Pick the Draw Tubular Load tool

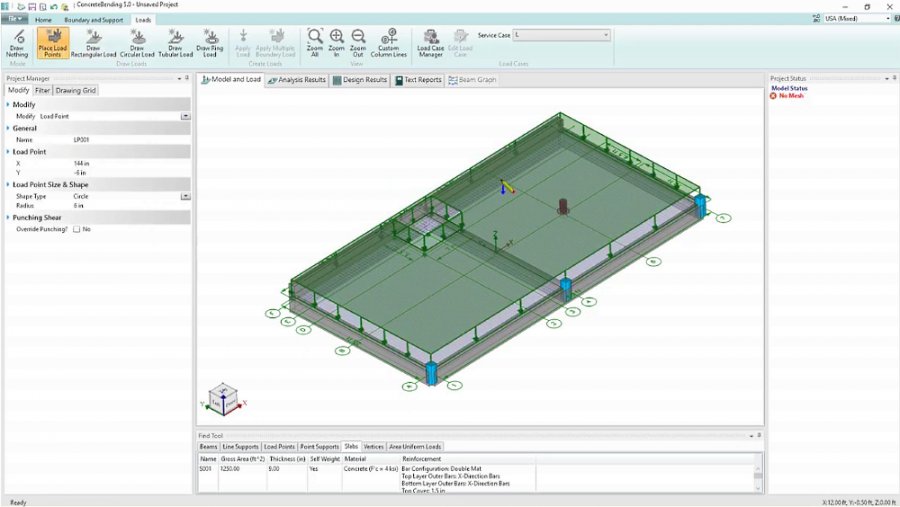pos(175,43)
